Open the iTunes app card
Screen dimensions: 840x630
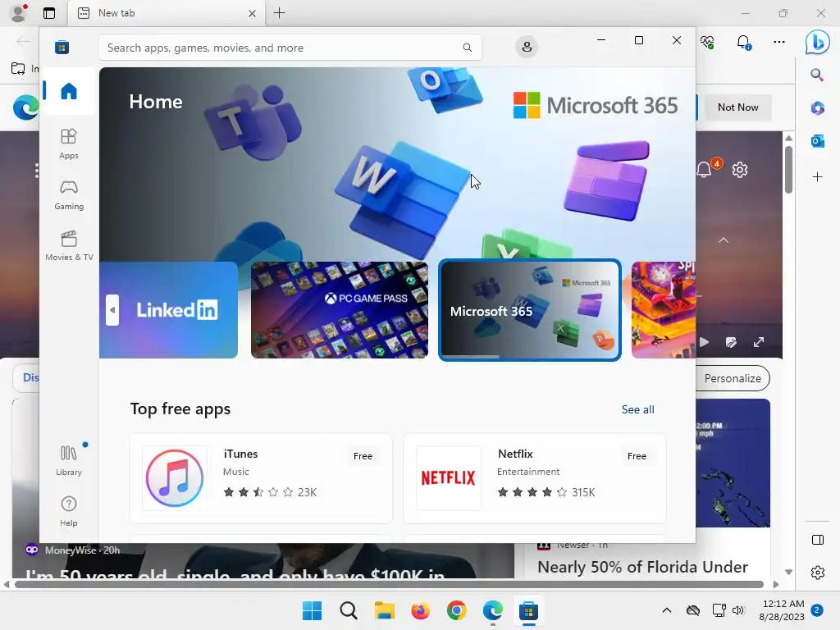coord(261,478)
